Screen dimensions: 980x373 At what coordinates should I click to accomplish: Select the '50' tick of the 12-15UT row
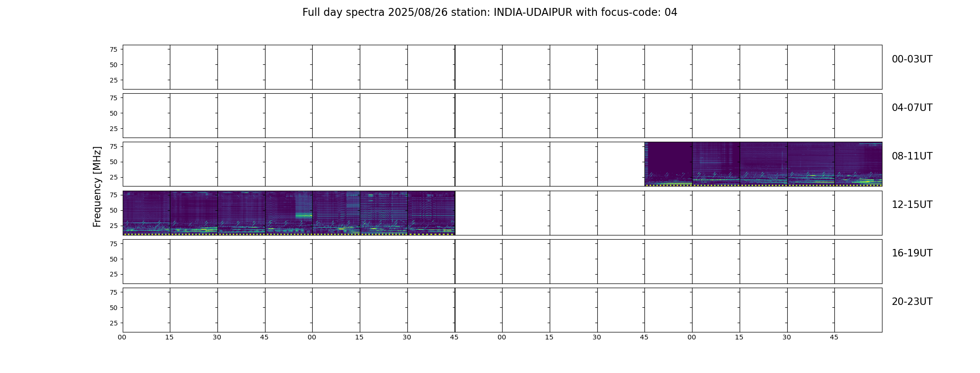click(x=113, y=210)
